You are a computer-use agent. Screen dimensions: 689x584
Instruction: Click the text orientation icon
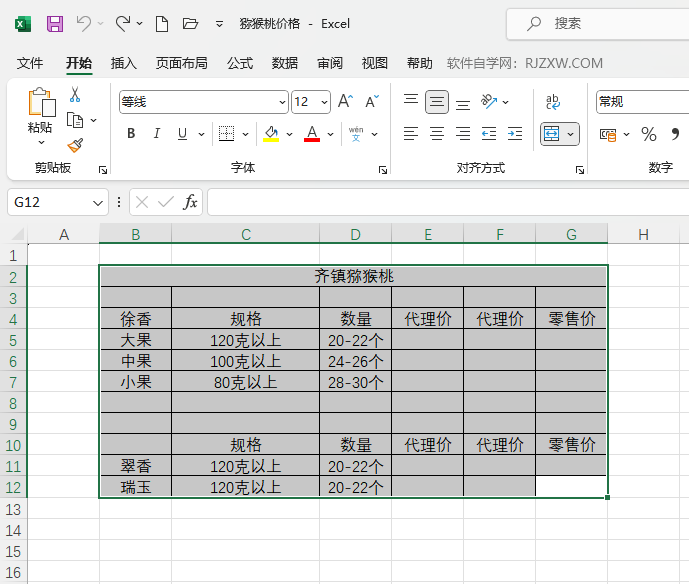coord(489,101)
